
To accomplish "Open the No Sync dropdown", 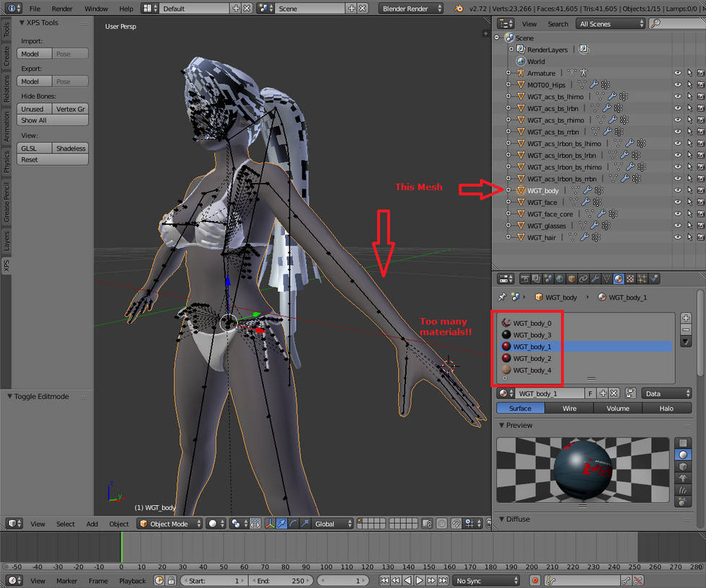I will coord(486,580).
